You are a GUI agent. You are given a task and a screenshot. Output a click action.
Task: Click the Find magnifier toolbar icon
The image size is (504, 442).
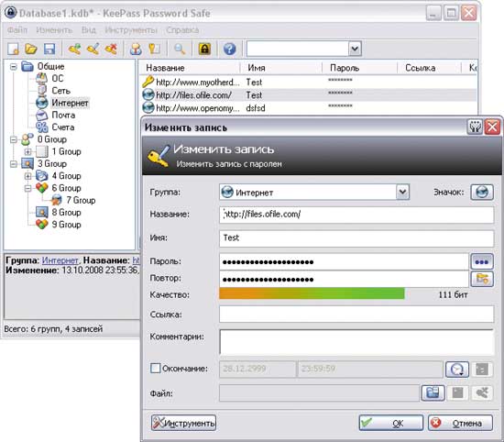(x=180, y=49)
